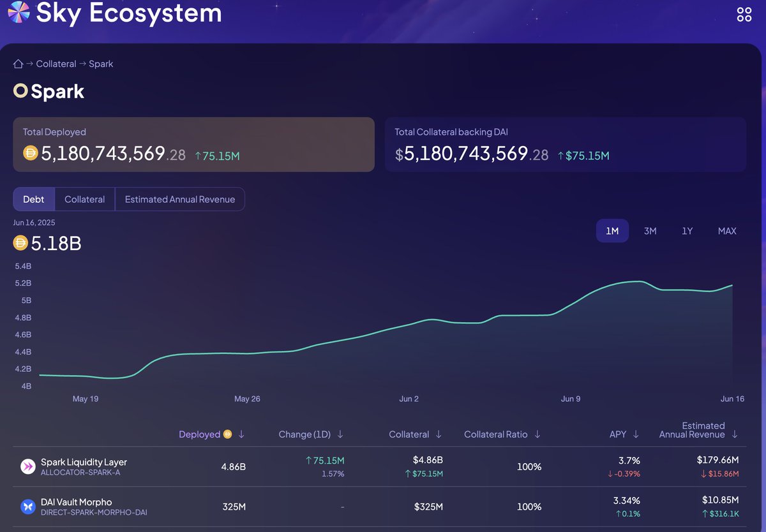Select the MAX time range
This screenshot has width=766, height=532.
point(727,231)
